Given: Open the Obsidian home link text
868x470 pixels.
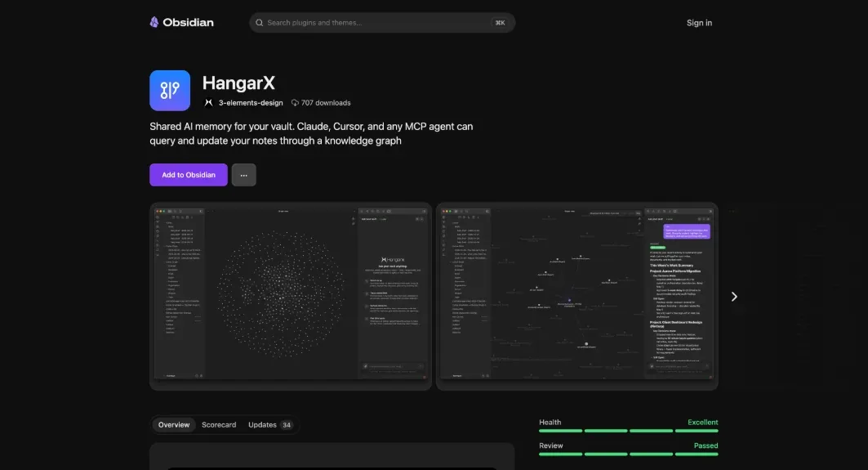Looking at the screenshot, I should (x=188, y=23).
